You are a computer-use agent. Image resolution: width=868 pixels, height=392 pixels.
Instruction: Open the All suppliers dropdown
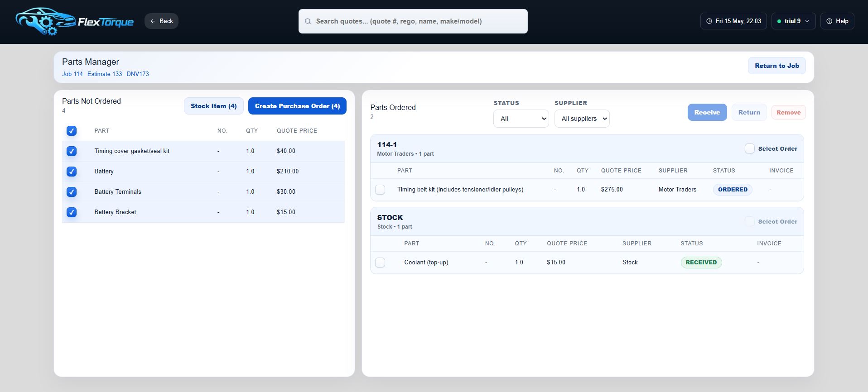coord(582,119)
